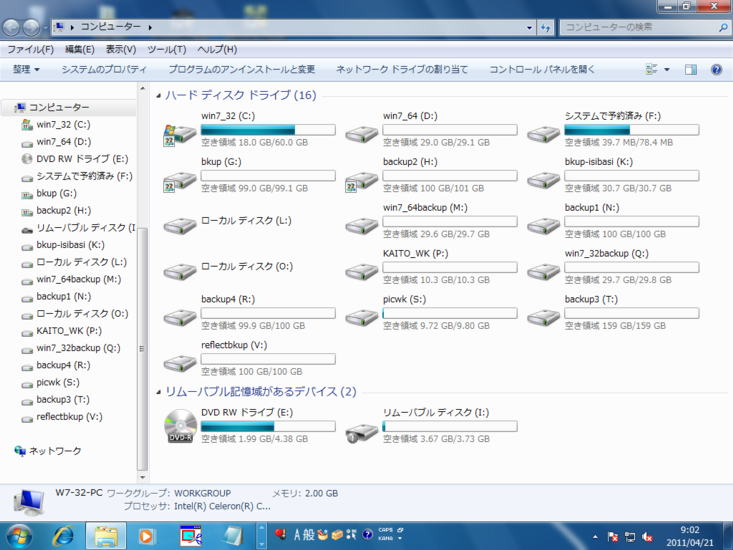Open the ファイル(F) menu
This screenshot has width=733, height=550.
(x=30, y=49)
